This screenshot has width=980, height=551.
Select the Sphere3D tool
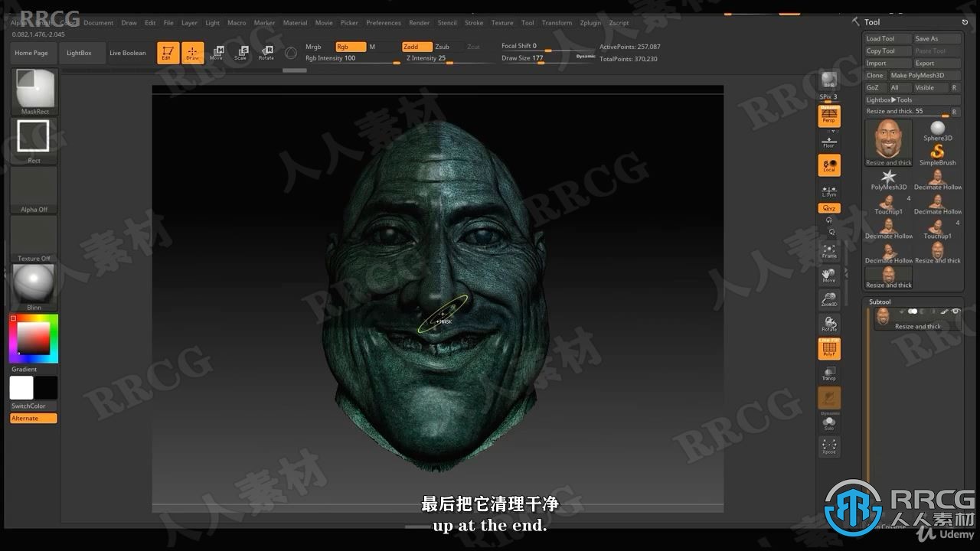937,131
